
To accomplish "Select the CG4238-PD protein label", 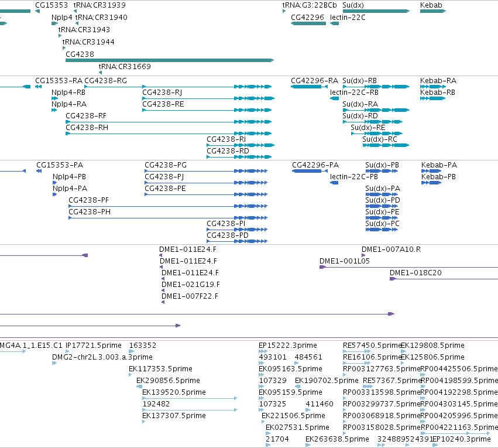I will click(x=228, y=235).
